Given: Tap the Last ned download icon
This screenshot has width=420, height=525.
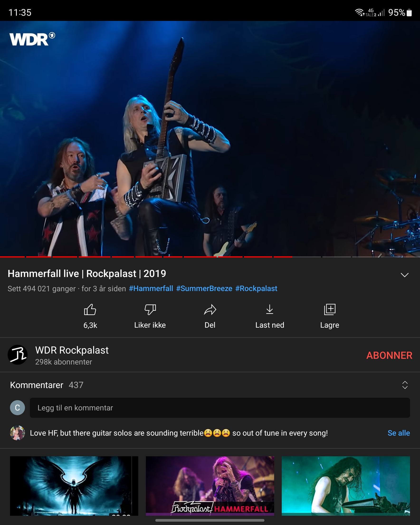Looking at the screenshot, I should (270, 309).
